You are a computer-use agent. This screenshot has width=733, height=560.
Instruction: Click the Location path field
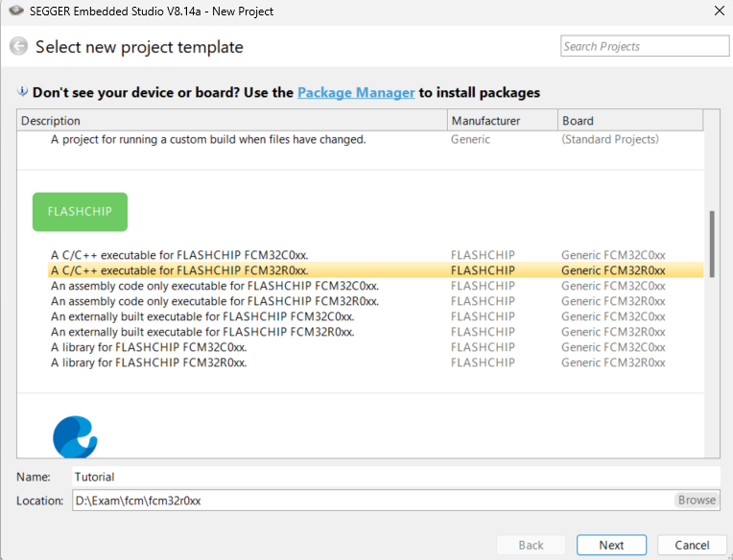pos(372,501)
